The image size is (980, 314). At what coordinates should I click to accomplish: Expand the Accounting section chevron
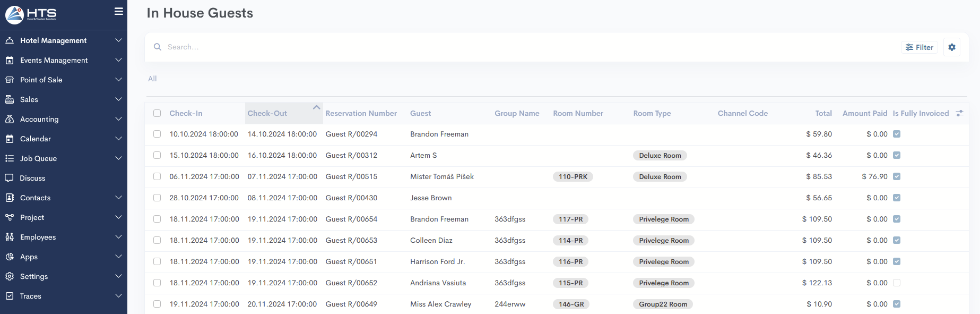pos(118,119)
